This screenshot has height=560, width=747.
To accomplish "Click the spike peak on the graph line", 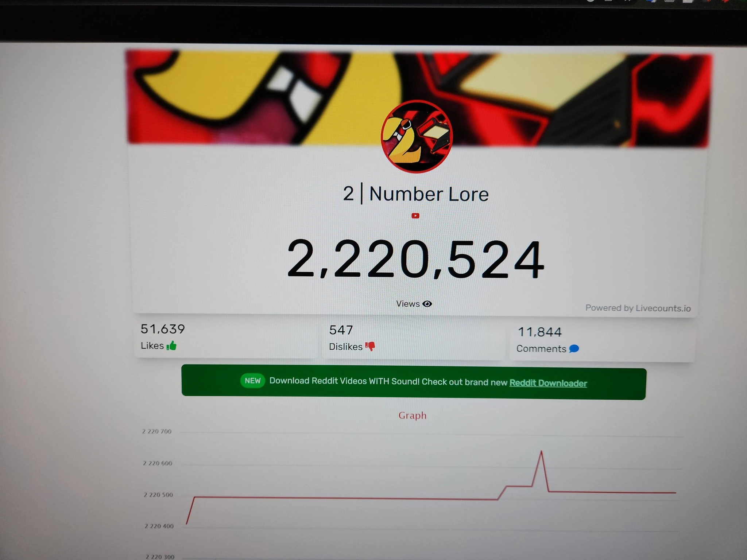I will (x=541, y=452).
